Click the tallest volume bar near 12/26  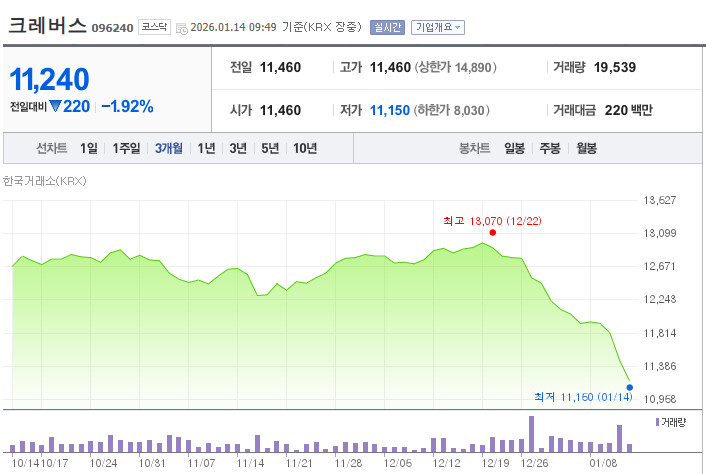point(531,434)
